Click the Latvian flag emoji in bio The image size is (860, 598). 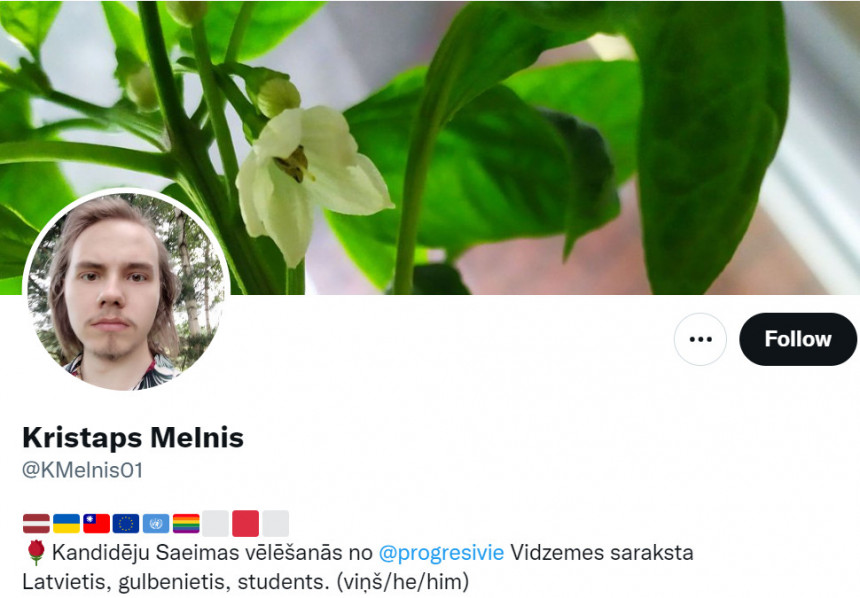point(36,523)
